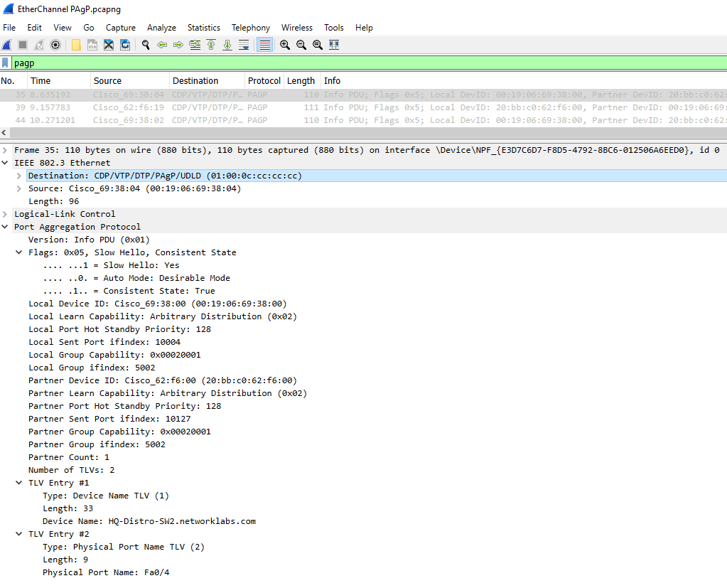Screen dimensions: 727x588
Task: Open the Capture menu
Action: [x=121, y=28]
